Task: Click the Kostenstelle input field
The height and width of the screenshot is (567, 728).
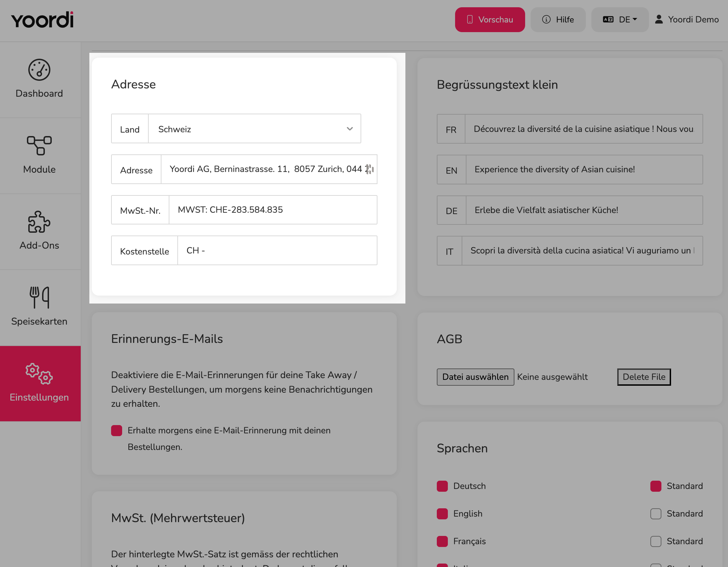Action: click(x=277, y=250)
